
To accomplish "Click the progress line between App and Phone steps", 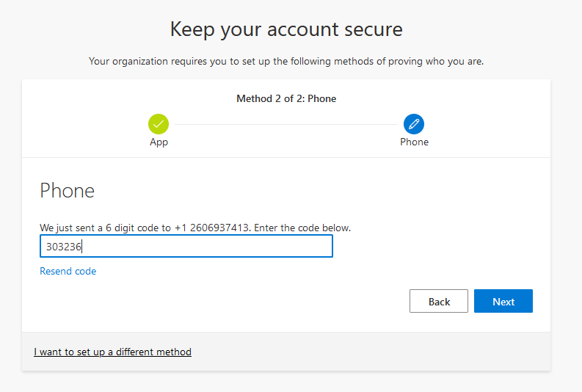I will coord(286,124).
